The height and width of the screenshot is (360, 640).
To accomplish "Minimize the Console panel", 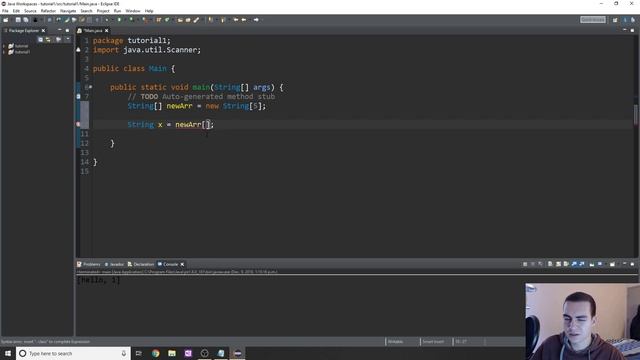I will [624, 264].
